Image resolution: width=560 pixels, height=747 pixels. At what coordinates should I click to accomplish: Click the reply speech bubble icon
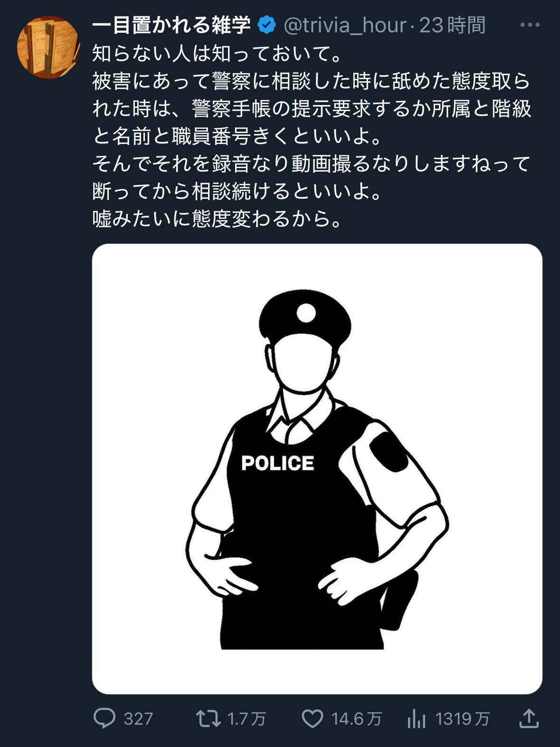[x=104, y=718]
